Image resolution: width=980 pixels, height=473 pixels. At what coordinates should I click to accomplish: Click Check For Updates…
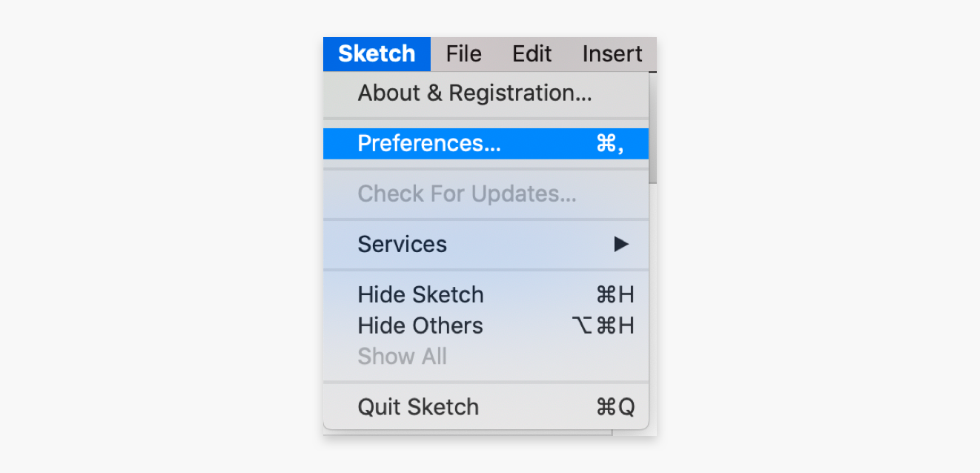pos(467,193)
